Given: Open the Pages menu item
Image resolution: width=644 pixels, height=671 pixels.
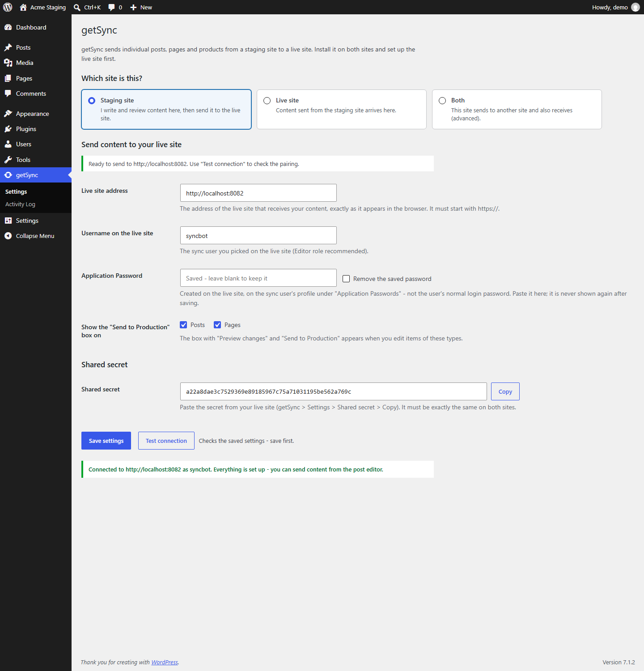Looking at the screenshot, I should coord(36,78).
